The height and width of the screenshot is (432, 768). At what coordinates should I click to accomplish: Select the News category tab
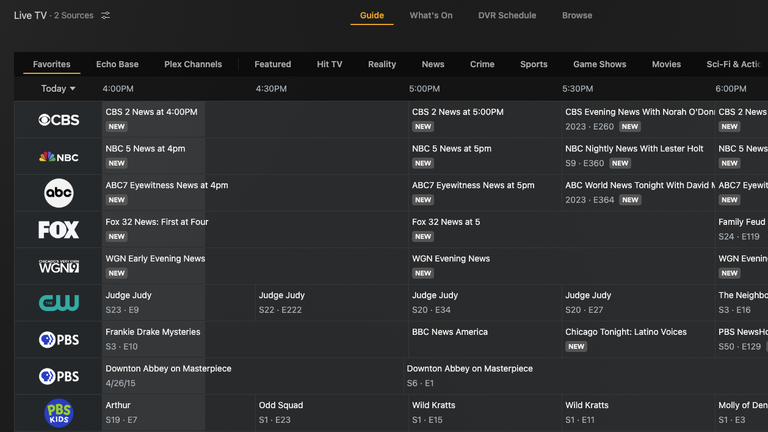[433, 64]
